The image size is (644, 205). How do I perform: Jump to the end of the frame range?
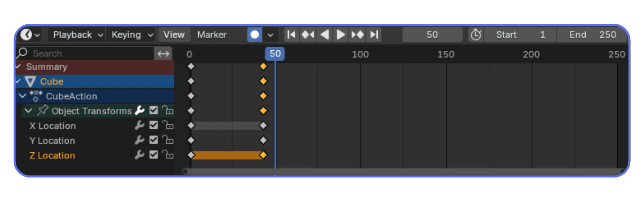pyautogui.click(x=374, y=34)
